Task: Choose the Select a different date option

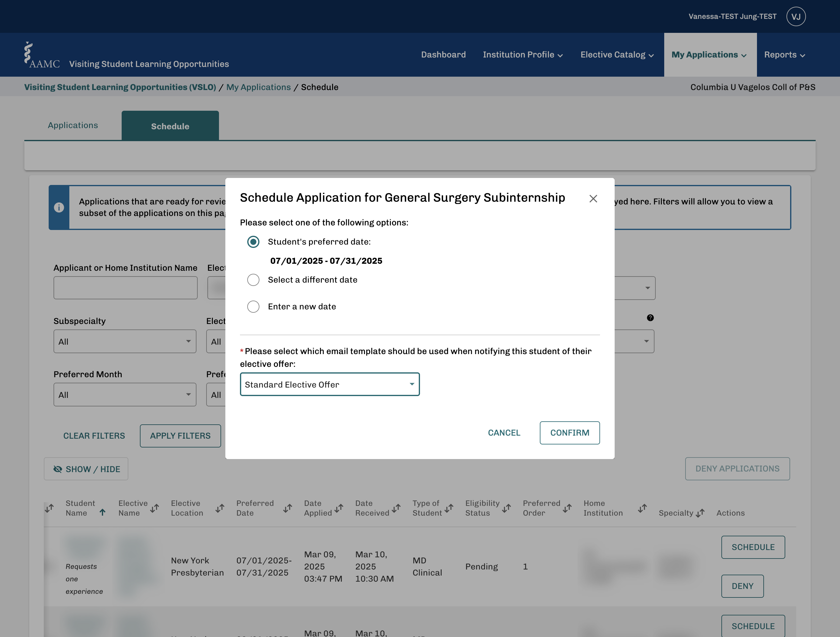Action: (x=253, y=280)
